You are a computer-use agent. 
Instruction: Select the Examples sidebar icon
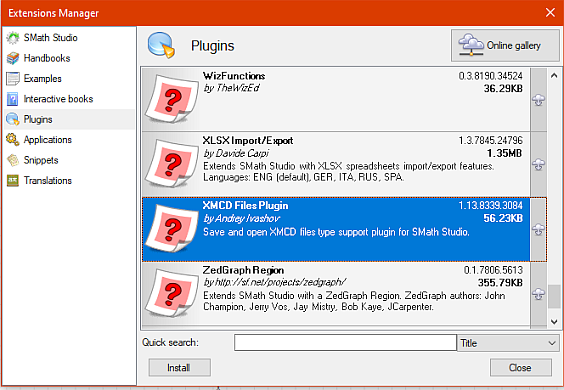tap(13, 78)
